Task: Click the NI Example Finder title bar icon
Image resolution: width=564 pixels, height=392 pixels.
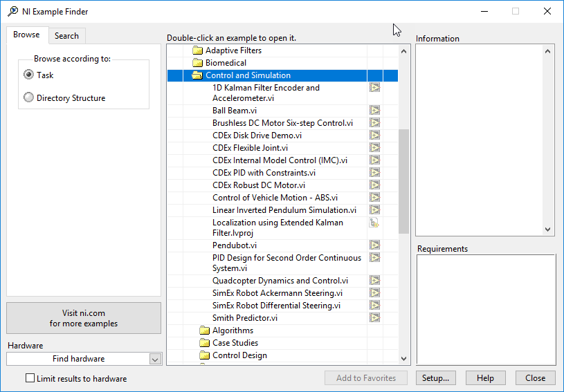Action: coord(12,11)
